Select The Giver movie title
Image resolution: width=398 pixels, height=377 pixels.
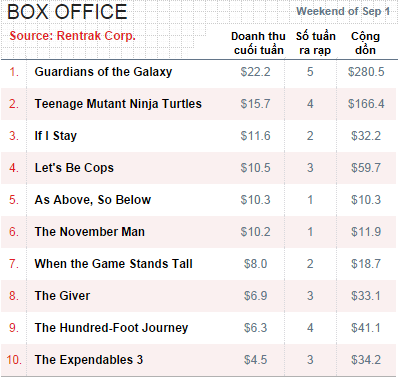pos(62,296)
